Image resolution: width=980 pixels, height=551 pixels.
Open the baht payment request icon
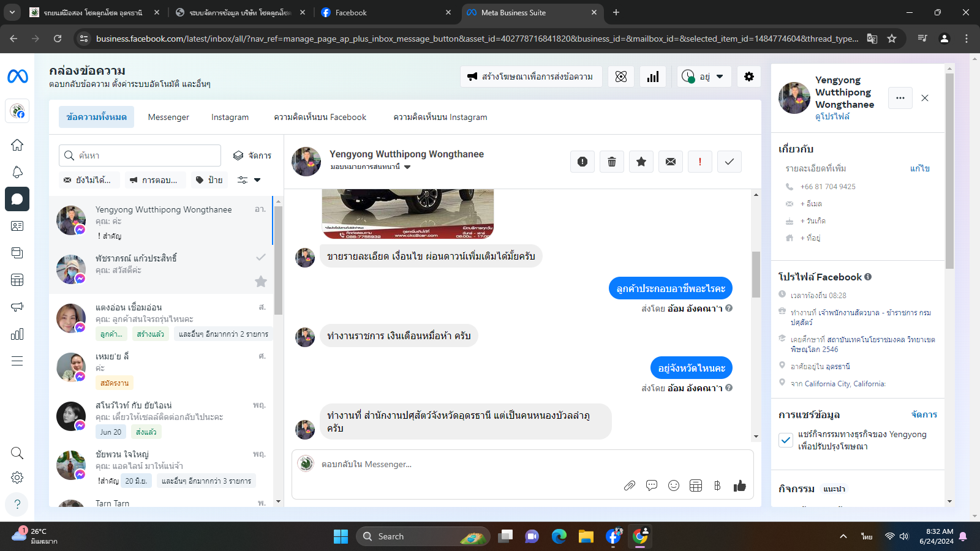click(717, 485)
